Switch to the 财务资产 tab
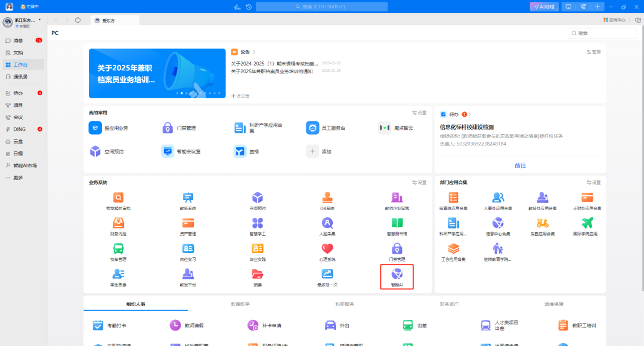The image size is (644, 346). [x=448, y=304]
